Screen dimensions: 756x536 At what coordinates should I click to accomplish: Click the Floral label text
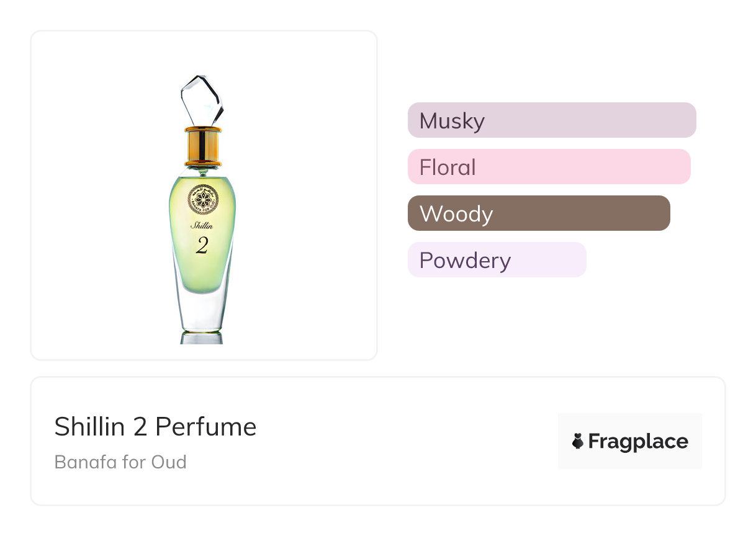point(448,167)
